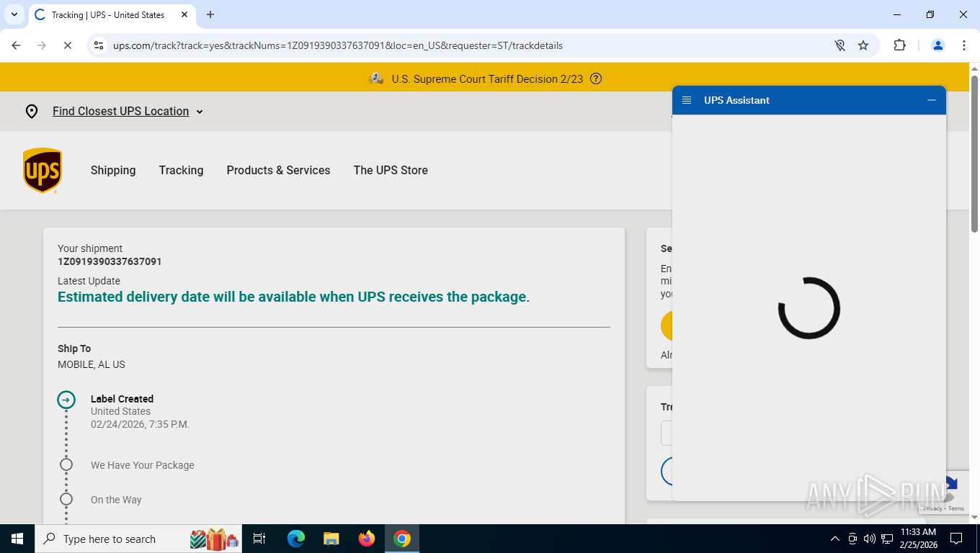This screenshot has width=980, height=553.
Task: Click the browser forward arrow
Action: [42, 45]
